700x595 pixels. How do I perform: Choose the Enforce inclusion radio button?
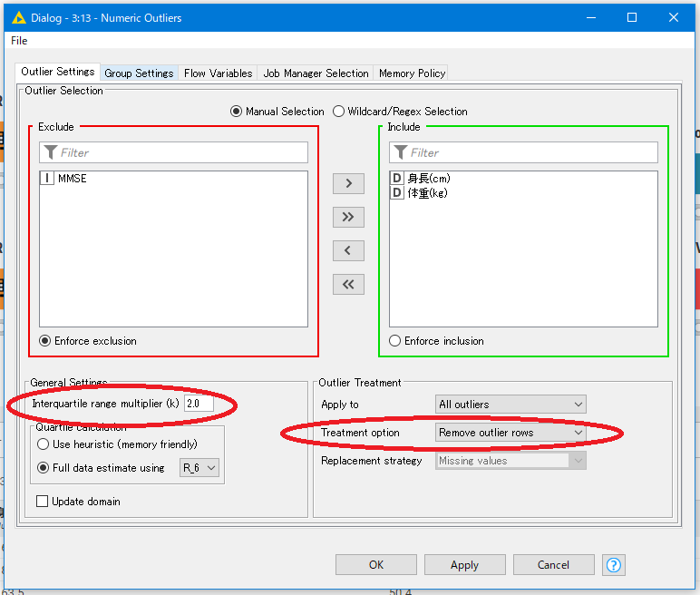tap(394, 341)
